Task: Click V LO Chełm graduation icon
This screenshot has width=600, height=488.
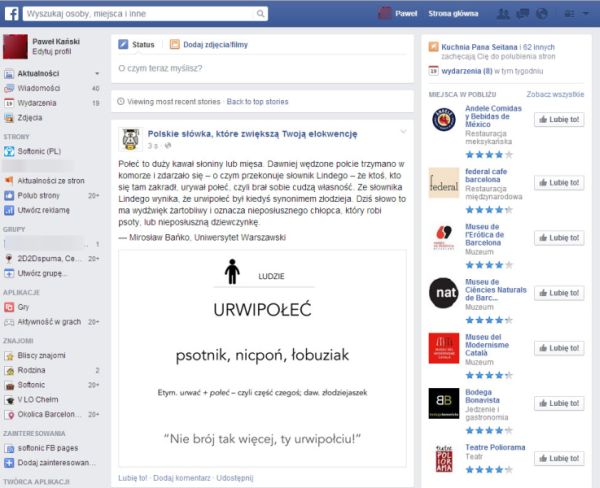Action: (x=9, y=400)
